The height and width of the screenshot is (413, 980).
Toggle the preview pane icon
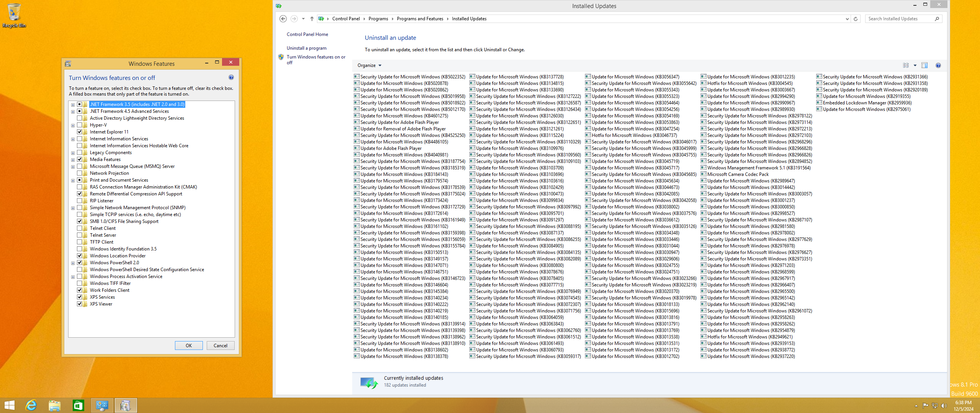click(924, 65)
